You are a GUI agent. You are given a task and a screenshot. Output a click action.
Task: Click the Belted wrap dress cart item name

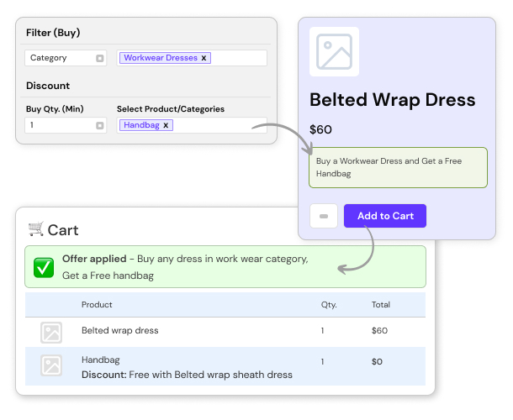(119, 331)
